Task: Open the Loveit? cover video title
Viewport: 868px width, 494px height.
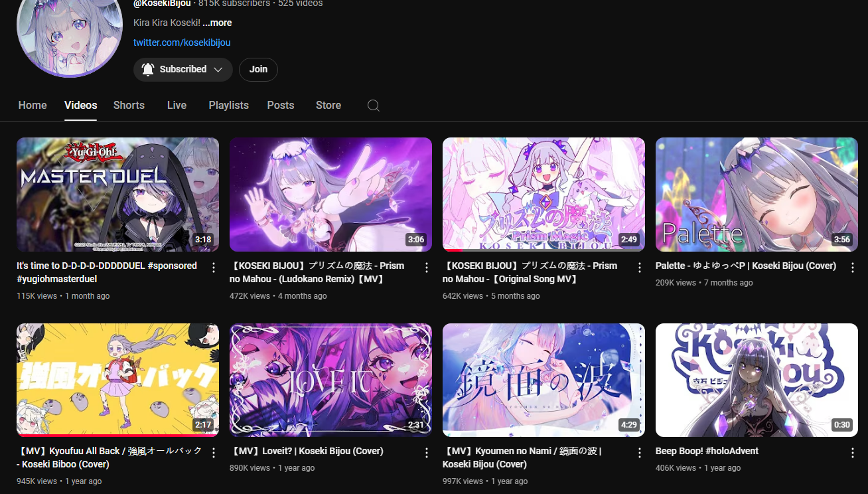Action: click(x=307, y=451)
